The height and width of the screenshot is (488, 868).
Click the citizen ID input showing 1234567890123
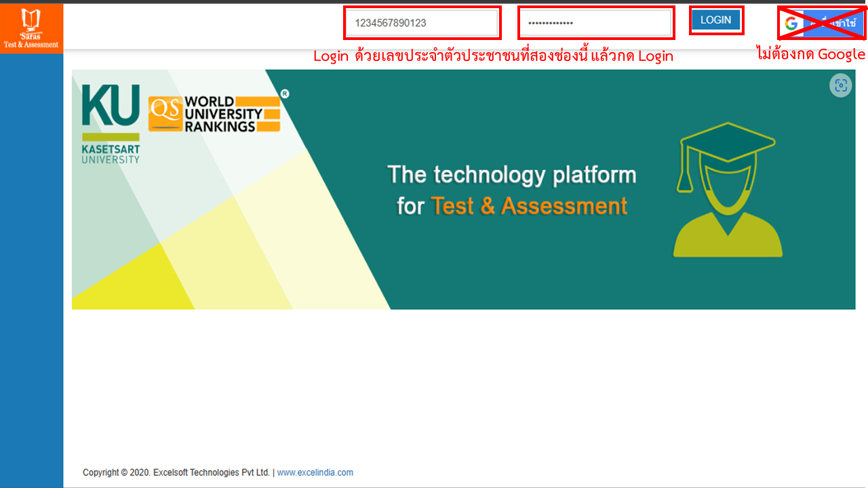(x=421, y=22)
